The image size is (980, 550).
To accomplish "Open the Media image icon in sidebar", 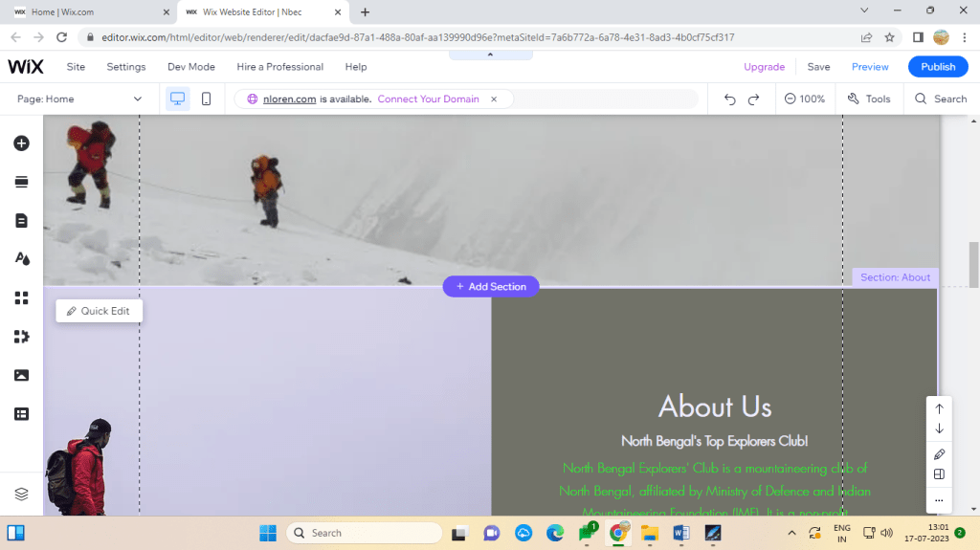I will coord(21,376).
